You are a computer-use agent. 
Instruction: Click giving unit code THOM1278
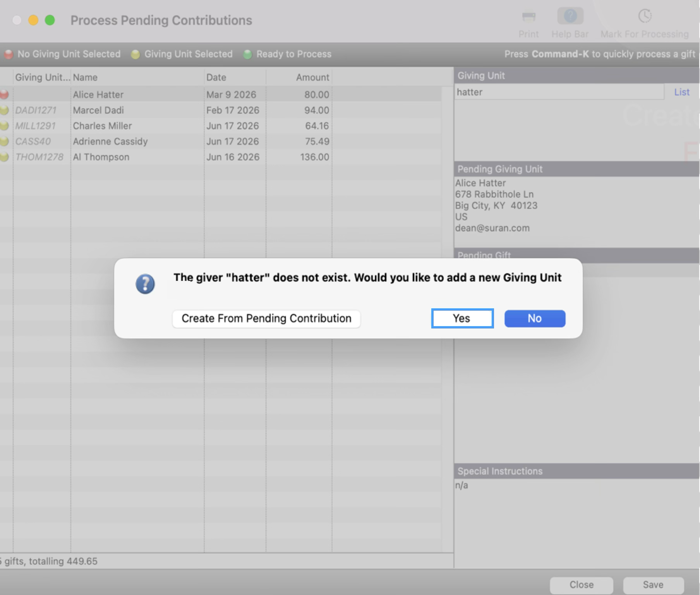click(39, 157)
